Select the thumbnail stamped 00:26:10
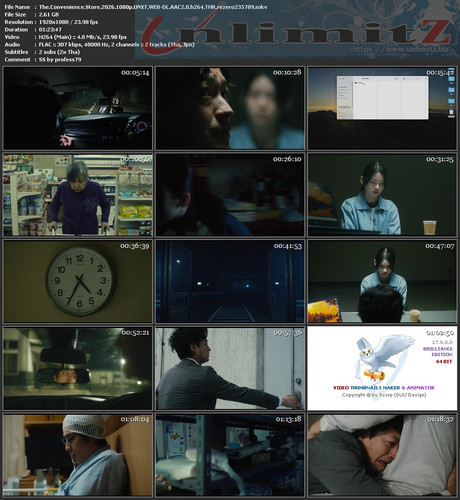 [230, 195]
